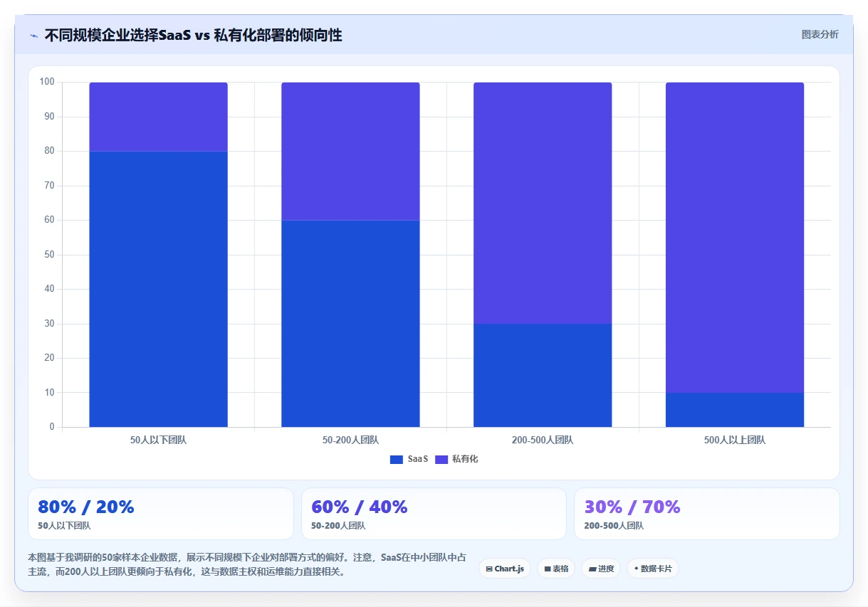
Task: Click the SaaS bar segment for 200-500人团队
Action: 543,375
